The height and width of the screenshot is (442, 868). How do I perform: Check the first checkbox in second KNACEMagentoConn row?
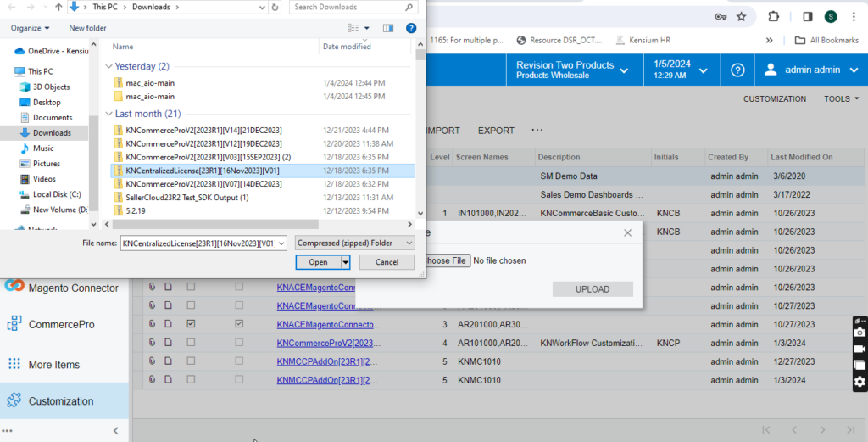(191, 305)
